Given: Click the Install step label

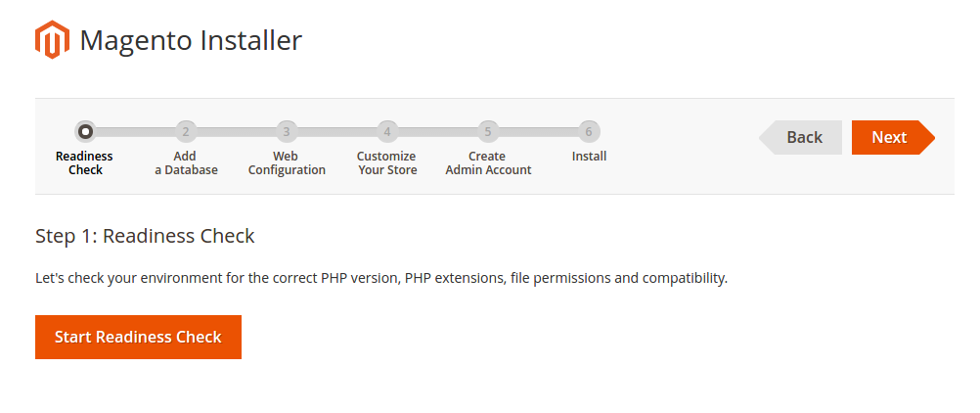Looking at the screenshot, I should [589, 157].
